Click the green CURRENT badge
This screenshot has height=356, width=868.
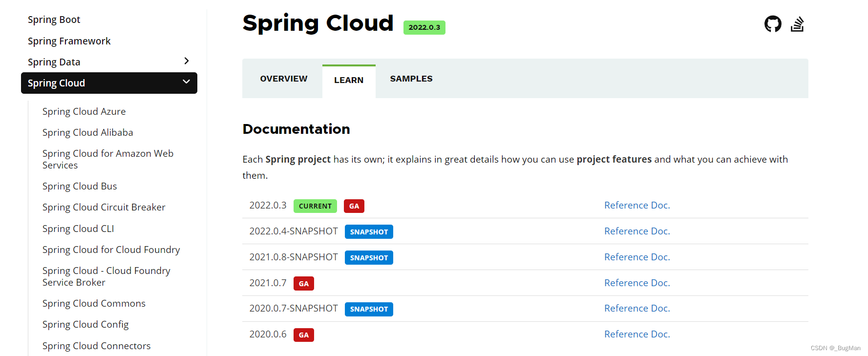click(315, 206)
